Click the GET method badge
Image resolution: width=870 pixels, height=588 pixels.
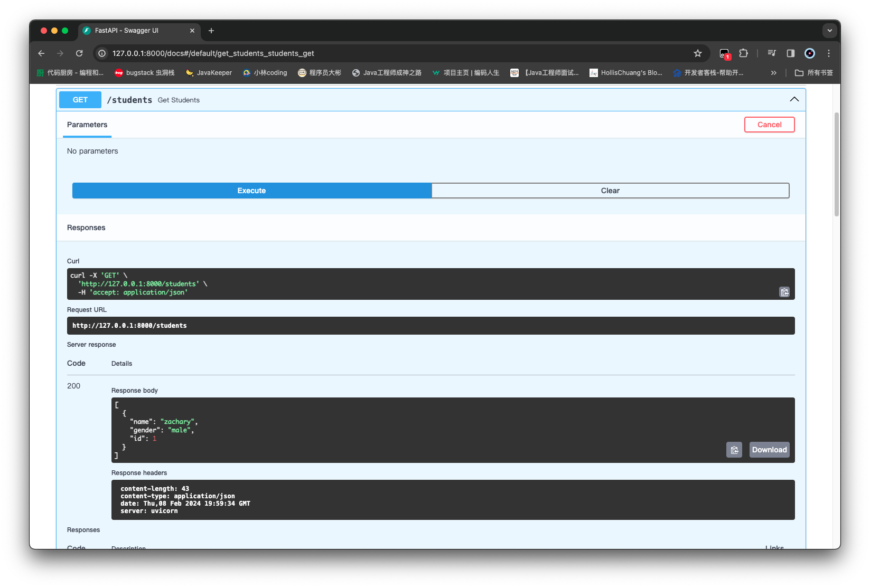point(80,100)
